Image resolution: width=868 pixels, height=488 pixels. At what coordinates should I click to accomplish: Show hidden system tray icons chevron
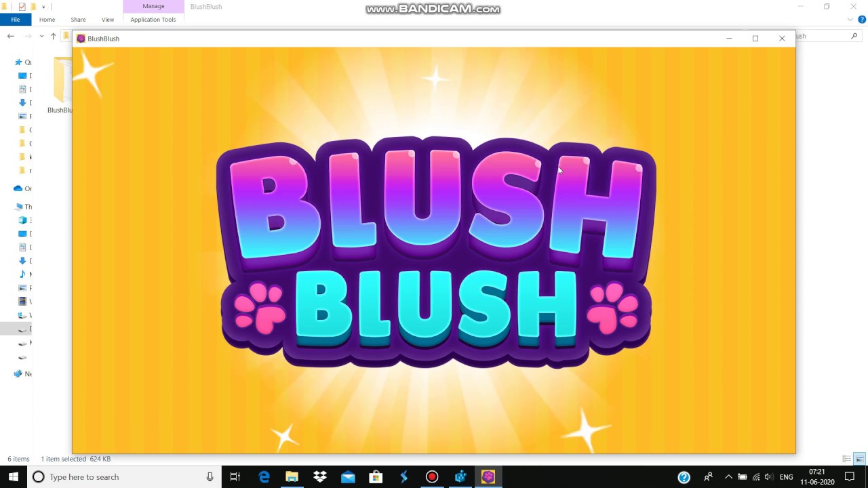point(728,477)
